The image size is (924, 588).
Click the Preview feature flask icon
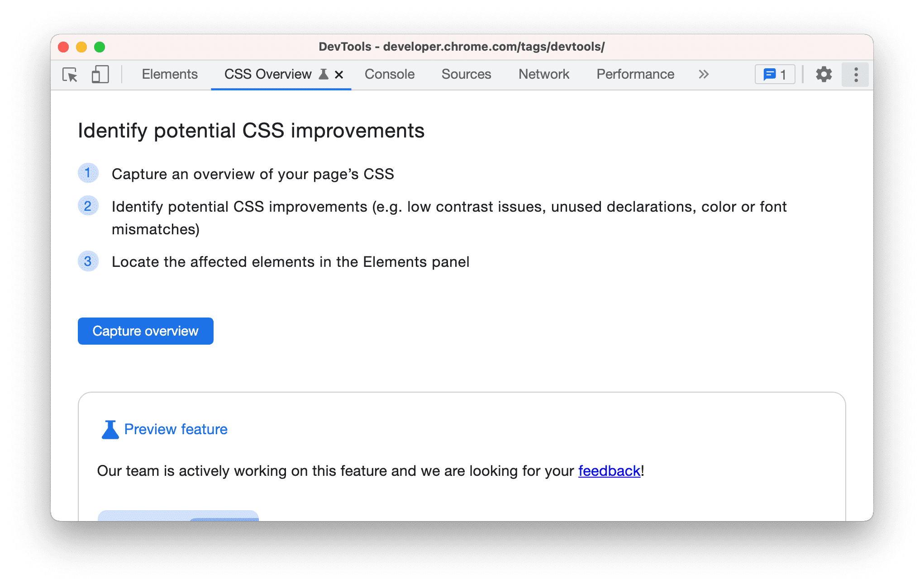[x=109, y=429]
